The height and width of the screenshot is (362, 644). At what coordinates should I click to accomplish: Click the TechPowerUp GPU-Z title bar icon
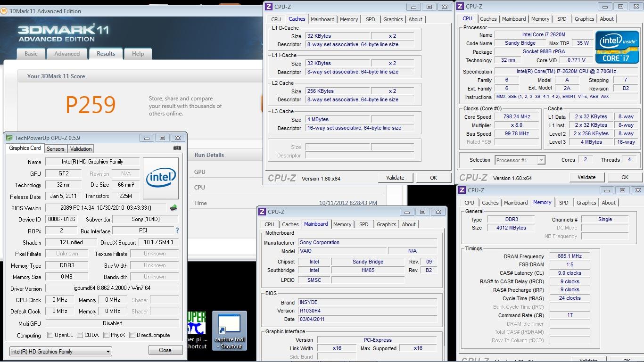[x=9, y=138]
